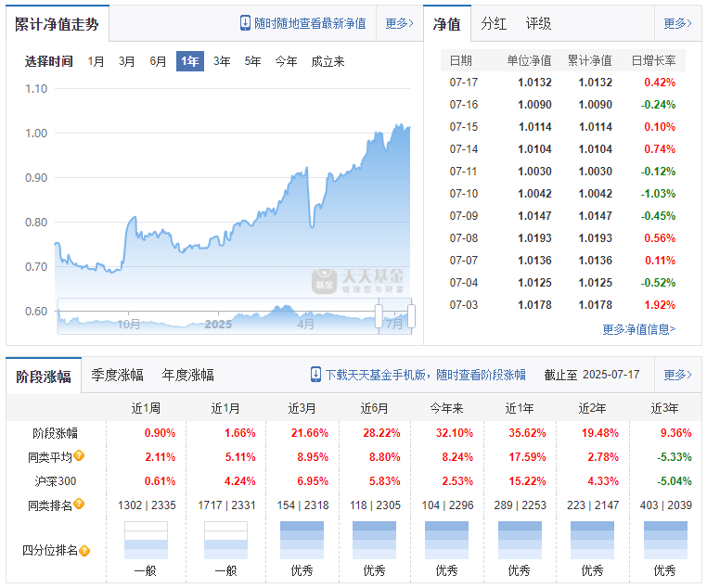Click the 近1周 quartile rank bar
This screenshot has width=707, height=588.
146,541
